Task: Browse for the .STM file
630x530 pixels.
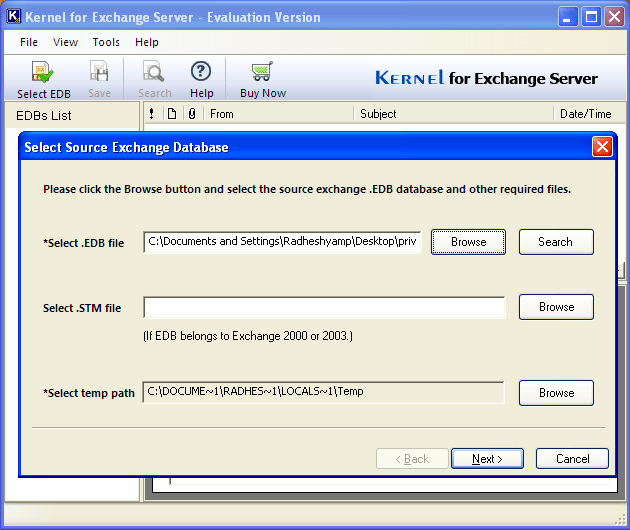Action: (556, 307)
